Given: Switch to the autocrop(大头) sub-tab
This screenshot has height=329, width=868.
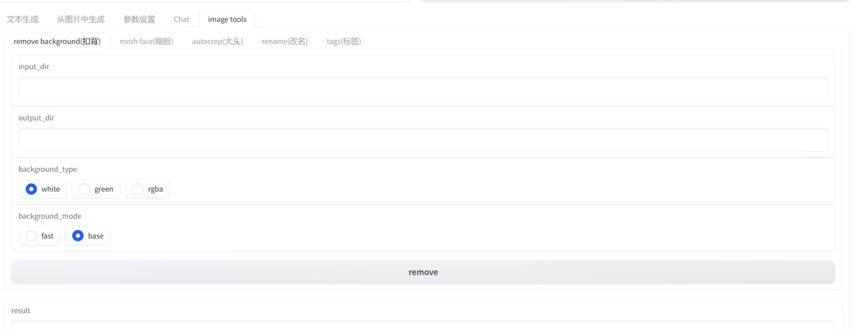Looking at the screenshot, I should 217,42.
